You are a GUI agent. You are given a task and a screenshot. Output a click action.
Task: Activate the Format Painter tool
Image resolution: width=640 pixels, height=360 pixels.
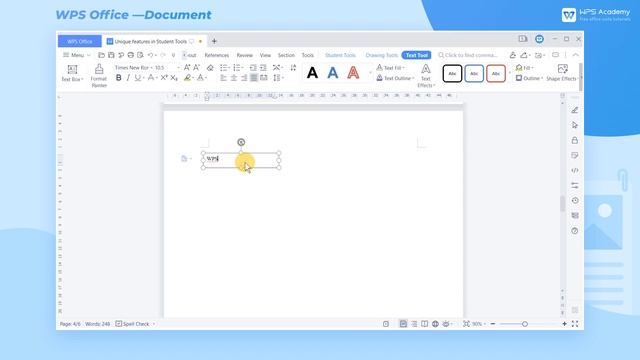(99, 76)
